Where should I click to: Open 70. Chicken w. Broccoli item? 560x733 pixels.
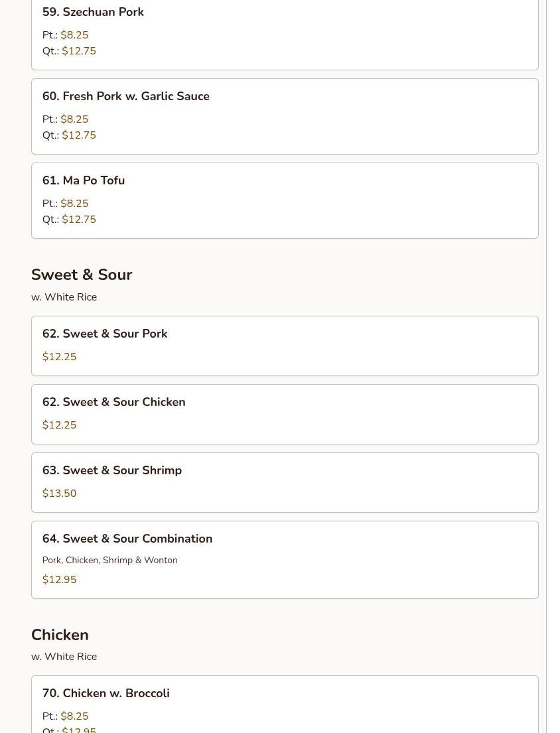tap(106, 693)
